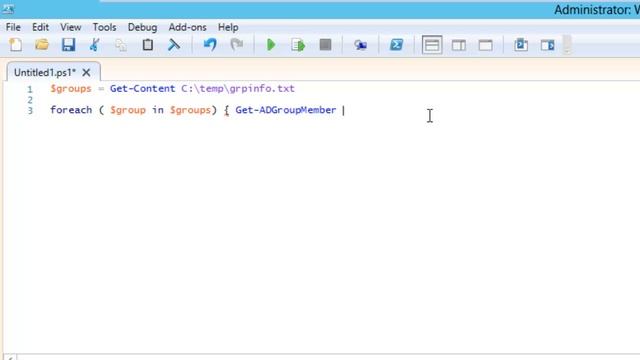Show script pane on right layout
The height and width of the screenshot is (360, 640).
[x=459, y=45]
